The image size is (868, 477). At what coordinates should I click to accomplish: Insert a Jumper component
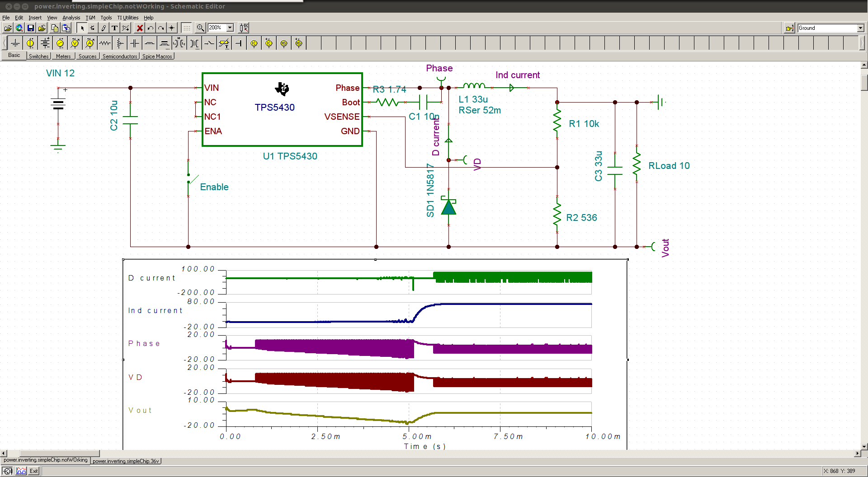coord(239,43)
